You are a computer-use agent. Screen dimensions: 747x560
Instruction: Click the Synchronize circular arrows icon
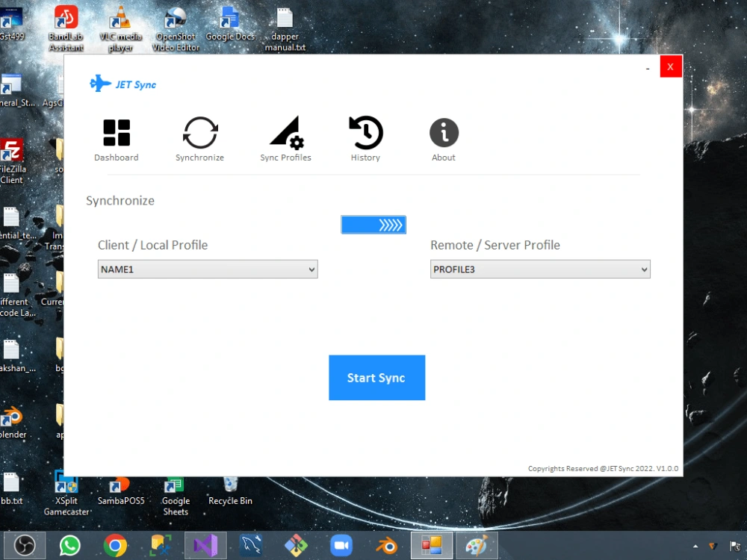pyautogui.click(x=200, y=132)
